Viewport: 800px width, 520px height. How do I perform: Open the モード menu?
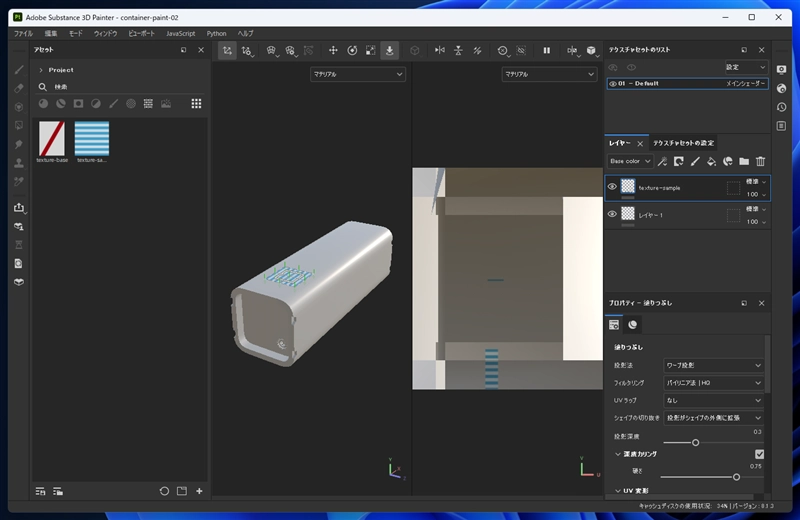pyautogui.click(x=76, y=33)
